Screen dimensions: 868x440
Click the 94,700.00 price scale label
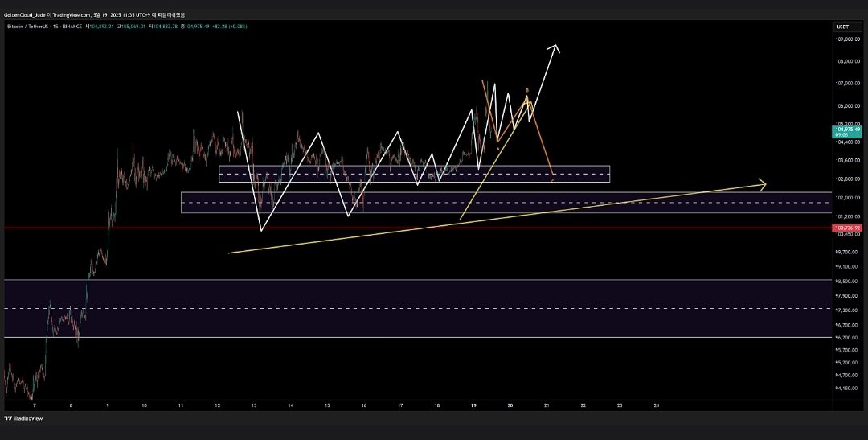pyautogui.click(x=846, y=375)
